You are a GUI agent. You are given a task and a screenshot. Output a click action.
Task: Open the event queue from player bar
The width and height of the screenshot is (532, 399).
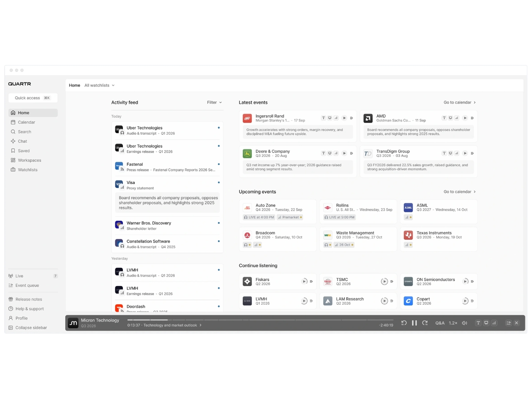coord(509,323)
